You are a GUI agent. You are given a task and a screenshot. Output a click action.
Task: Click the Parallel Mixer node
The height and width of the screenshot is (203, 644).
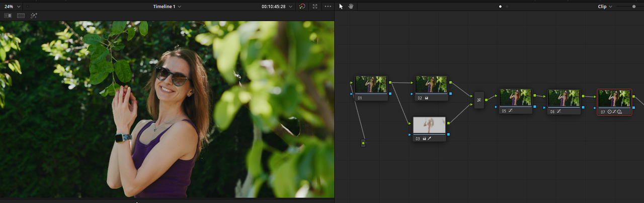(479, 100)
